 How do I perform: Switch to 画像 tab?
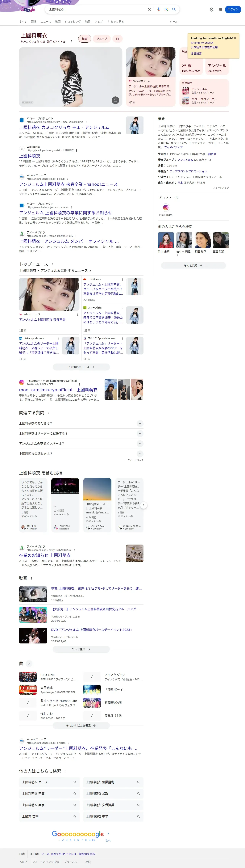[x=34, y=22]
